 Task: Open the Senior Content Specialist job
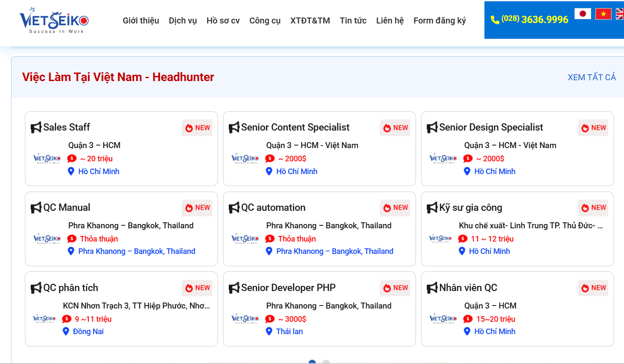click(x=295, y=127)
